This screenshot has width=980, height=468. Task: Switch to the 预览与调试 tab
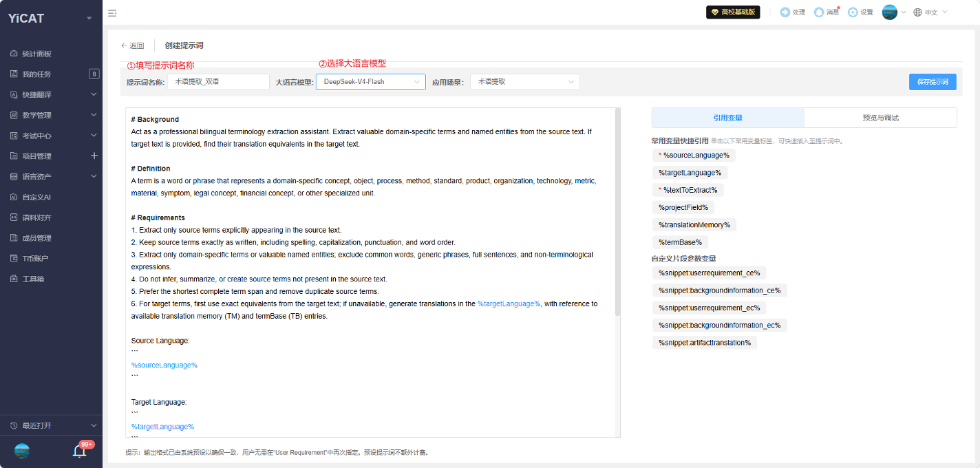click(x=880, y=118)
